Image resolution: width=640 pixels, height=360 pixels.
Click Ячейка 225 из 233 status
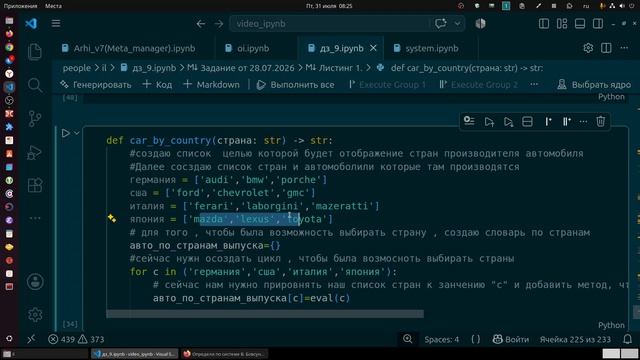pyautogui.click(x=575, y=339)
